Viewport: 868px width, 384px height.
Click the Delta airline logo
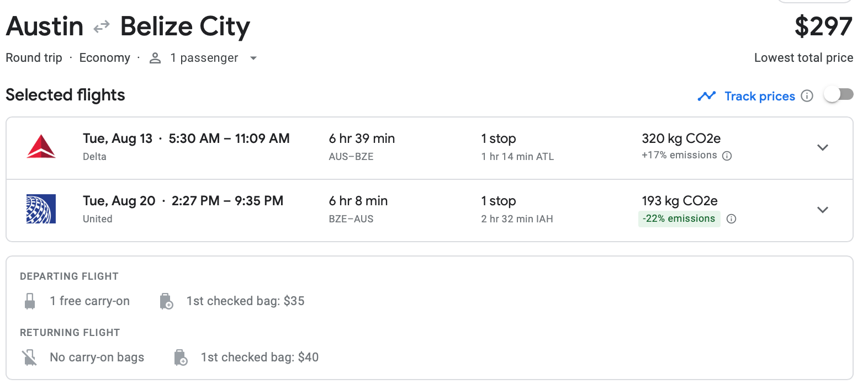click(41, 147)
